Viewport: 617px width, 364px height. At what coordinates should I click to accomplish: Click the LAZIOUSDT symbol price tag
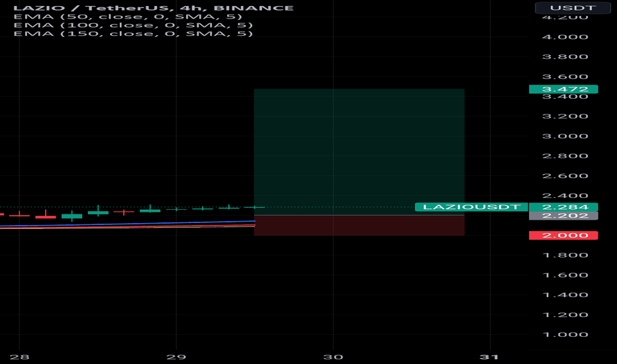coord(471,207)
